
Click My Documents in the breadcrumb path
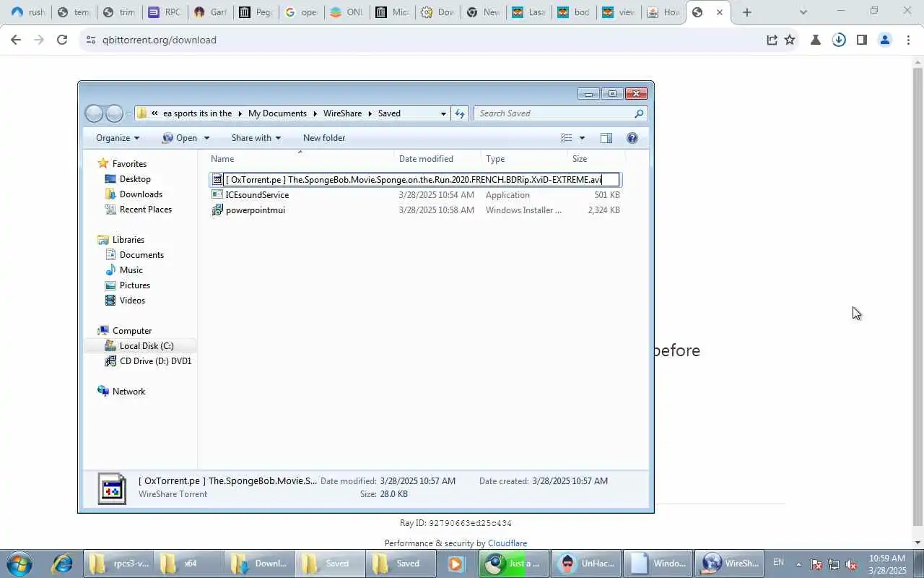pyautogui.click(x=277, y=113)
